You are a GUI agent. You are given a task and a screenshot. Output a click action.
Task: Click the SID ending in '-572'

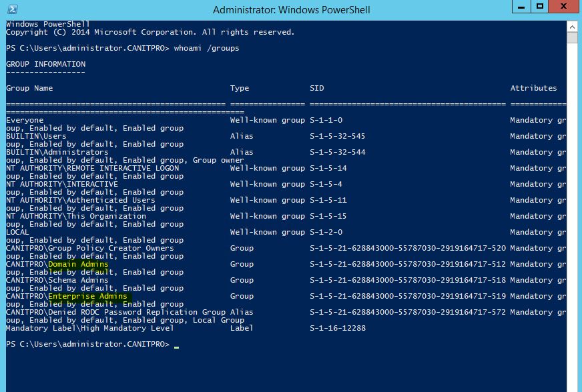[x=408, y=312]
